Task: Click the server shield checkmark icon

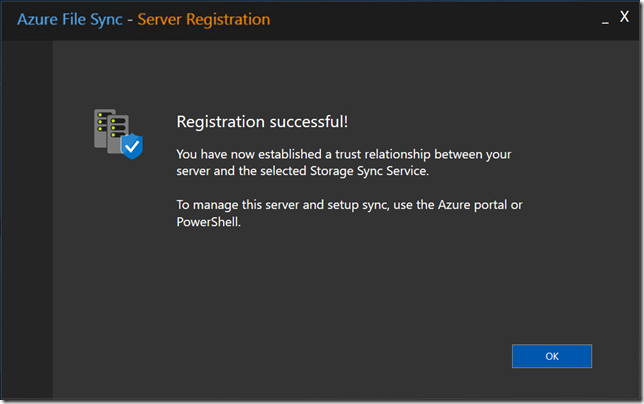Action: (118, 134)
